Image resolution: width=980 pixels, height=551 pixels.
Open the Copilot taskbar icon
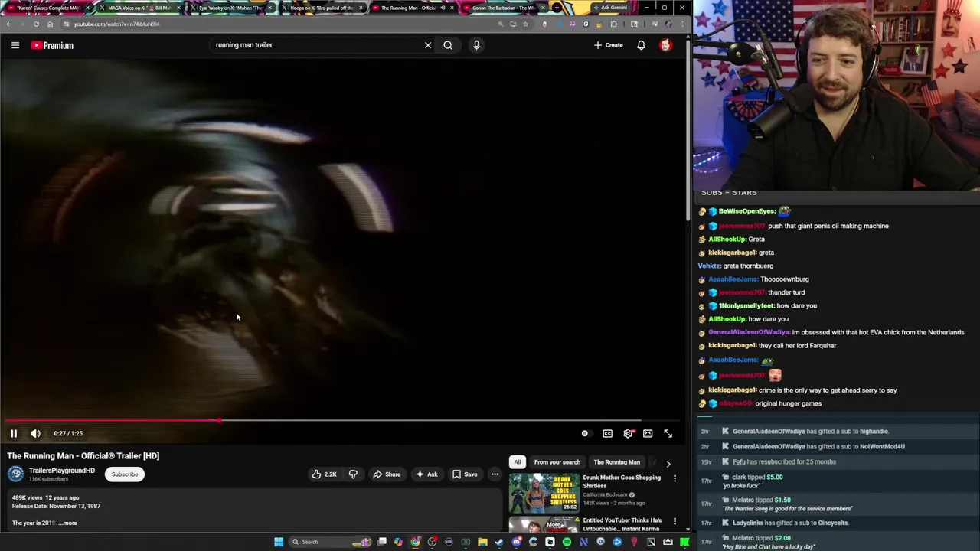pos(398,542)
